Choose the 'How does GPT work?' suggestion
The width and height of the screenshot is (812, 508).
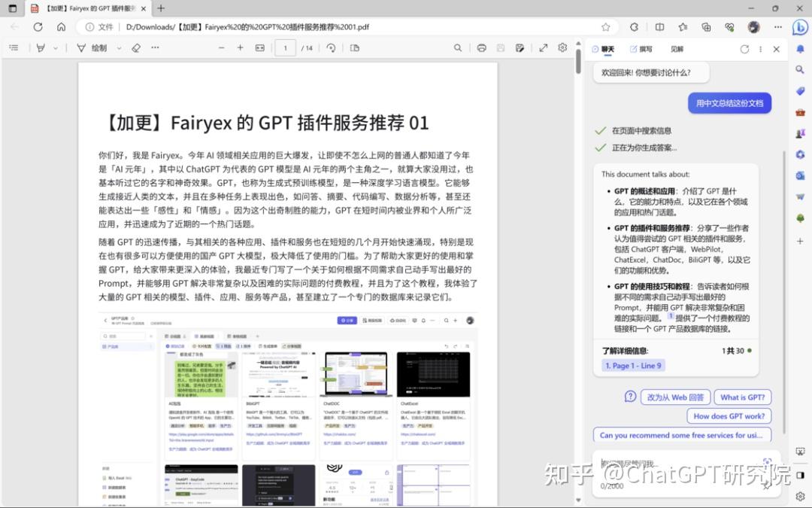pos(729,415)
